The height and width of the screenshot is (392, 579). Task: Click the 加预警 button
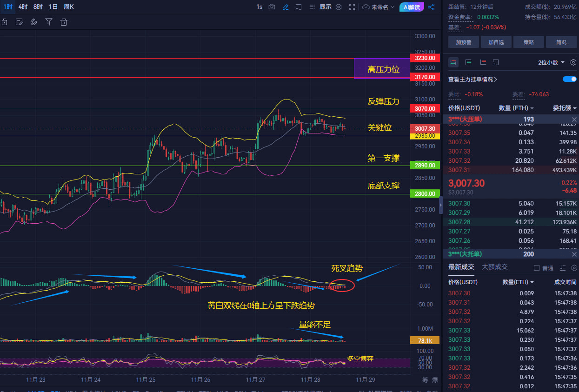[x=464, y=42]
